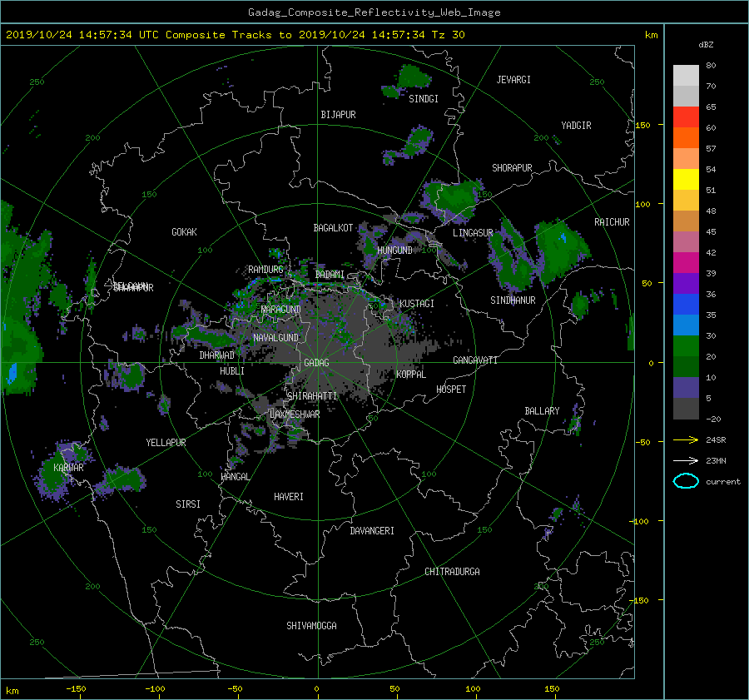Click the 23MN legend text
Screen dimensions: 749x700
[716, 461]
